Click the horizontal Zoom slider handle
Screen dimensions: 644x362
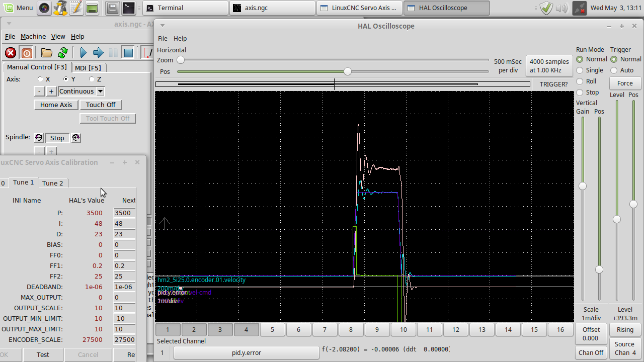(x=180, y=60)
